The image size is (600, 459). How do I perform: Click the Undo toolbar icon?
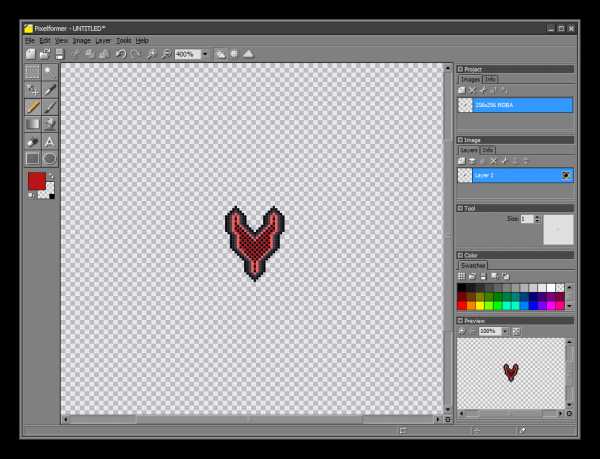pyautogui.click(x=121, y=54)
